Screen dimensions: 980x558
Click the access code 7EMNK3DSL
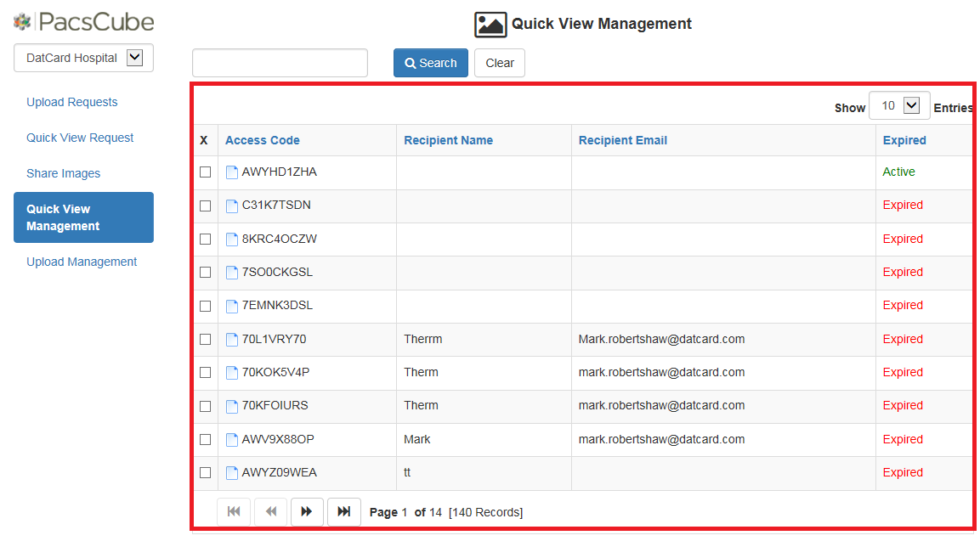(277, 306)
